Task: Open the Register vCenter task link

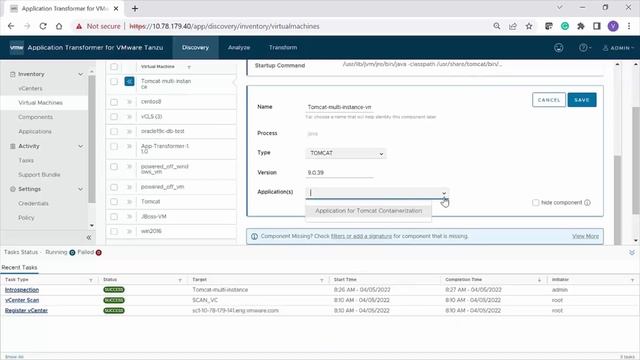Action: pos(26,311)
